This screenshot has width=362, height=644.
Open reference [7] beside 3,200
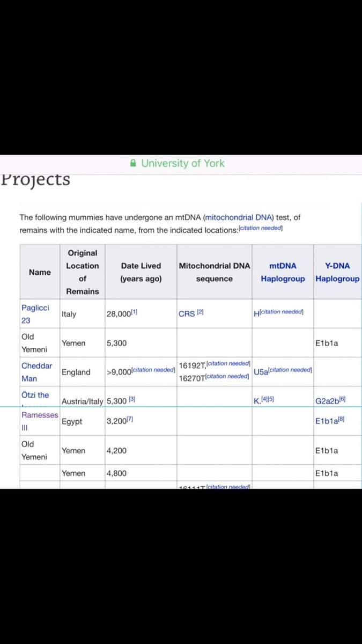click(x=130, y=420)
